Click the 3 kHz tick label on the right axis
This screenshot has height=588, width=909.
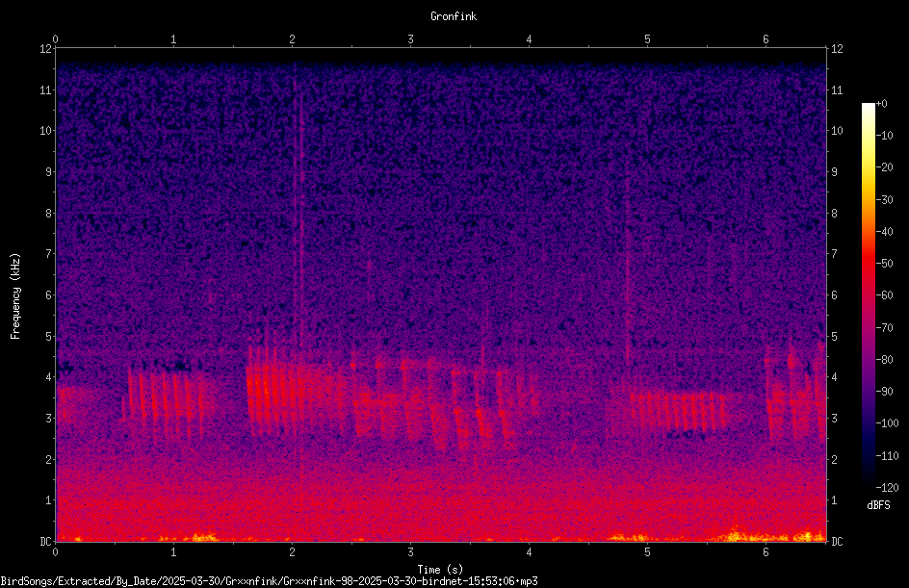click(834, 419)
